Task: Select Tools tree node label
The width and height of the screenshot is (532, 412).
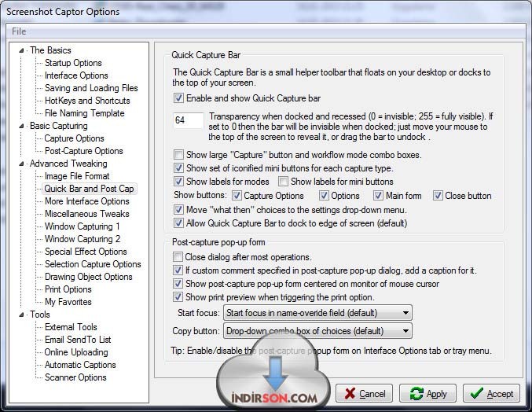Action: [40, 315]
